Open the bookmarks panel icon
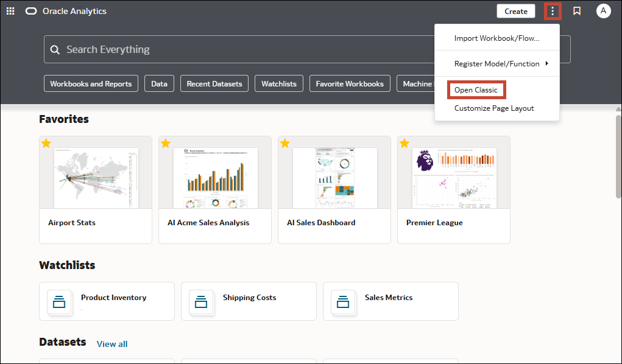This screenshot has width=622, height=364. tap(576, 10)
